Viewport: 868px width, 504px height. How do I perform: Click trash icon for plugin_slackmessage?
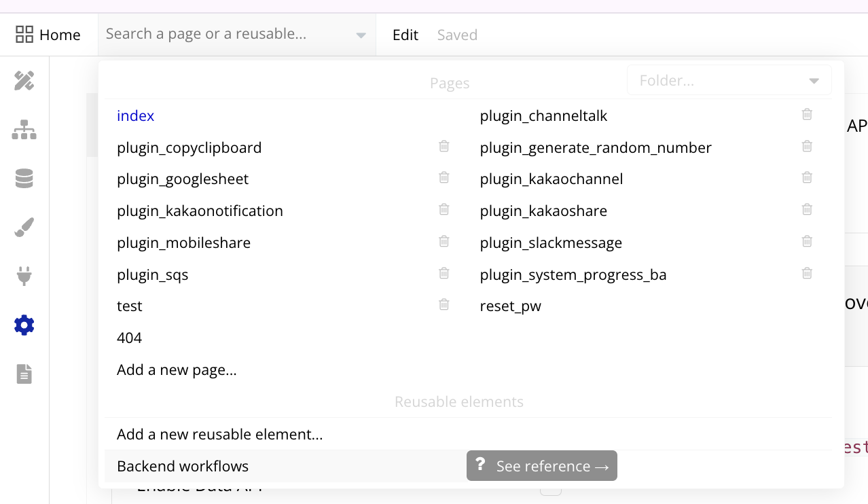point(807,241)
